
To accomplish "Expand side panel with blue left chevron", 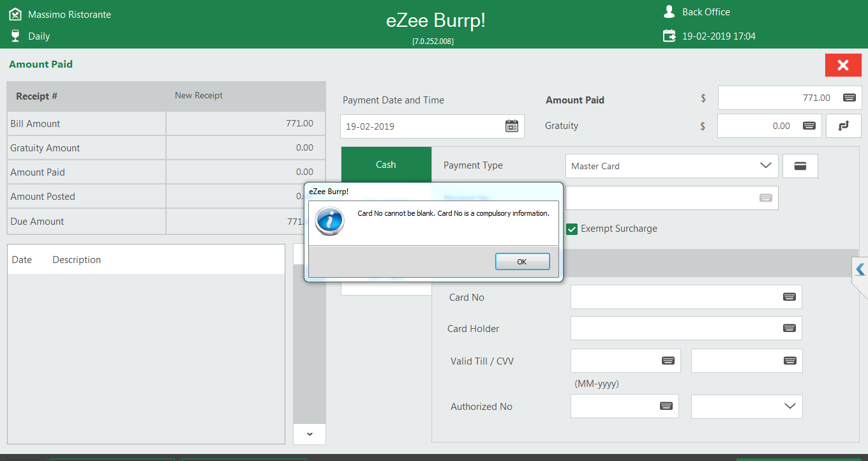I will pos(860,269).
